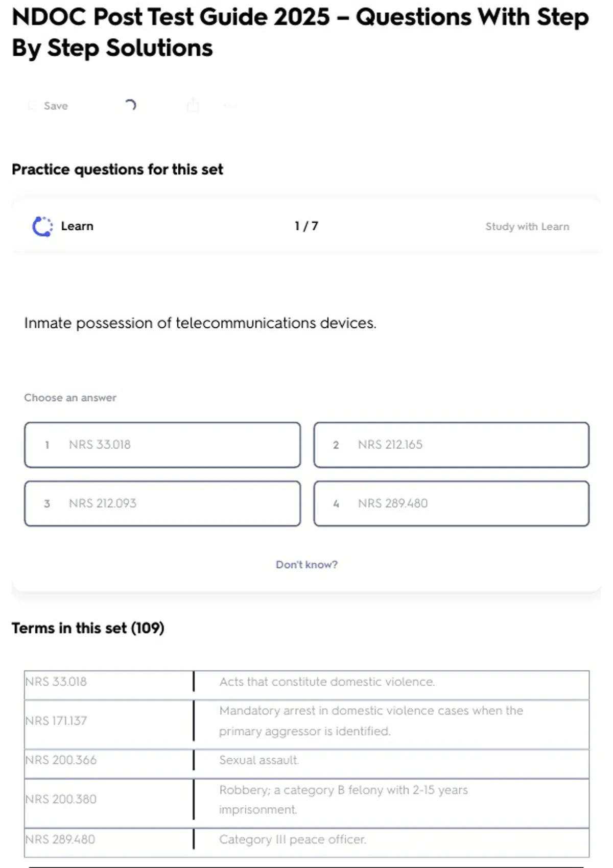The width and height of the screenshot is (613, 868).
Task: Click the NRS 200.380 term cell
Action: 61,799
